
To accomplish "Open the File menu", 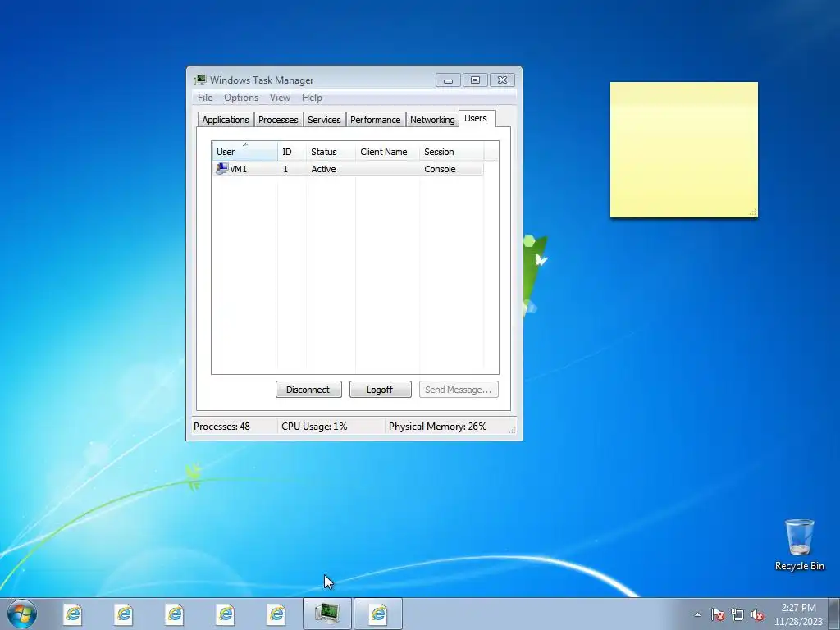I will tap(205, 98).
